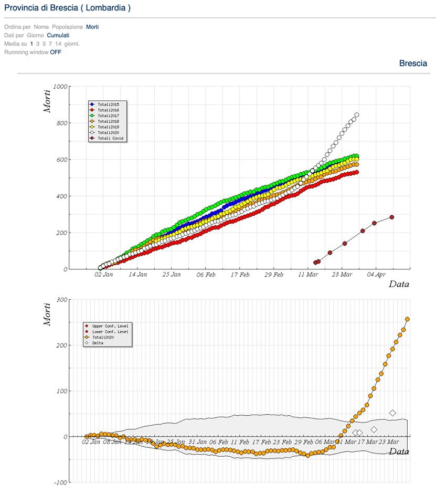Click the Upper Conf. Level legend diamond
The height and width of the screenshot is (504, 436).
87,326
